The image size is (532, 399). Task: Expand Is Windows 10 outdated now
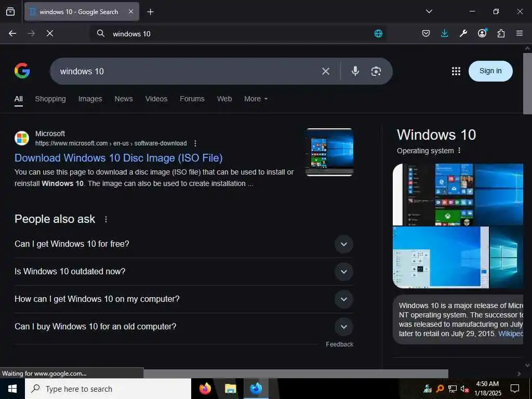(183, 271)
